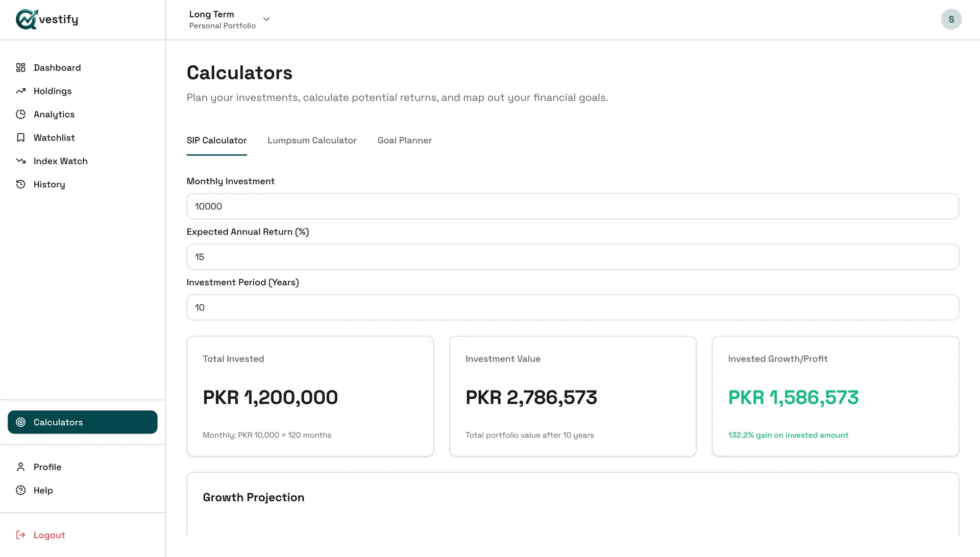This screenshot has width=980, height=557.
Task: Click the Dashboard grid icon
Action: click(x=20, y=67)
